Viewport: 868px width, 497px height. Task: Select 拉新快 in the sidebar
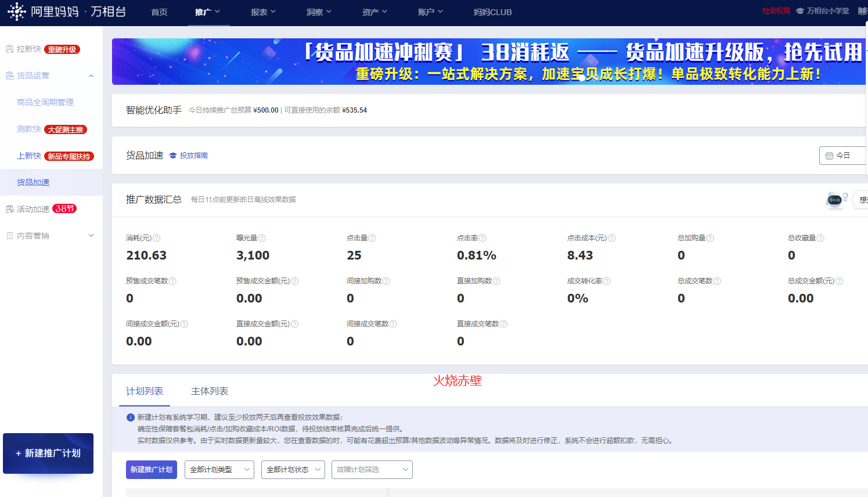[29, 49]
